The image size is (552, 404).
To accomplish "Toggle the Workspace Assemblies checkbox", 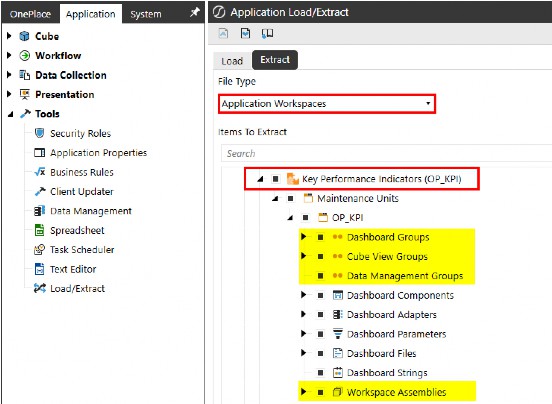I will click(x=320, y=392).
